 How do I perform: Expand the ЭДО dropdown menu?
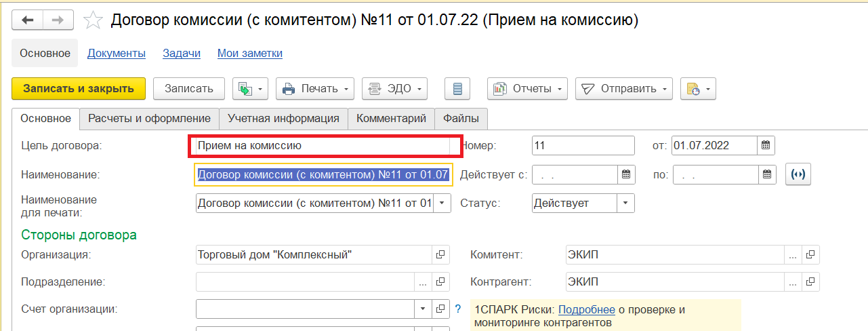395,88
